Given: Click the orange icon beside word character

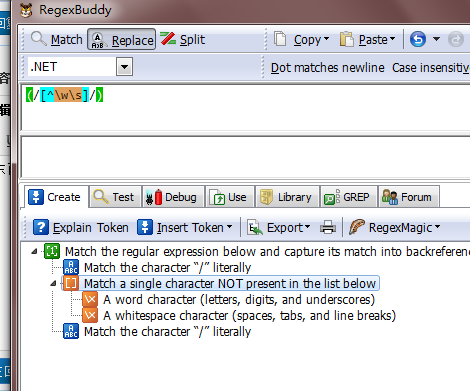Looking at the screenshot, I should (90, 299).
